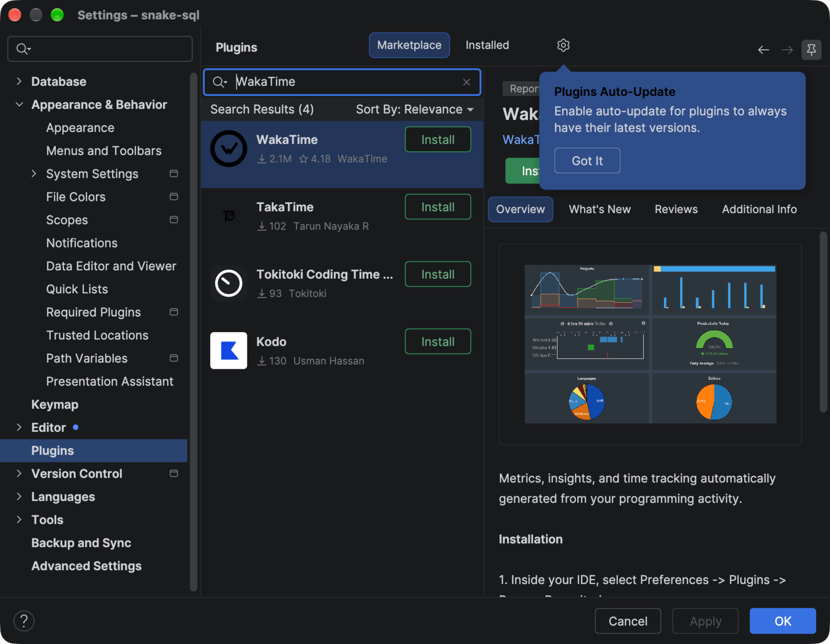The image size is (830, 644).
Task: Install the Tokitoki Coding Time plugin
Action: coord(438,274)
